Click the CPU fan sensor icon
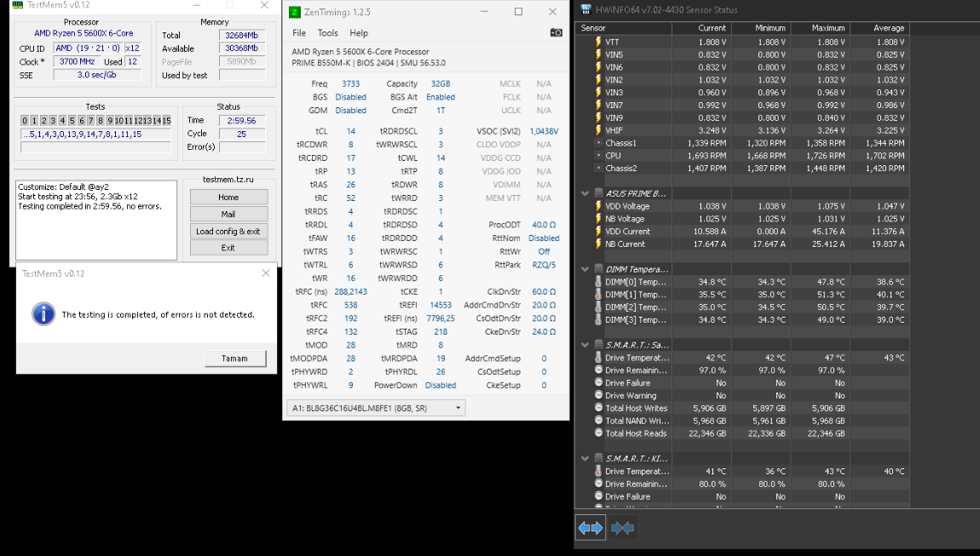Screen dimensions: 980x556 pos(598,156)
